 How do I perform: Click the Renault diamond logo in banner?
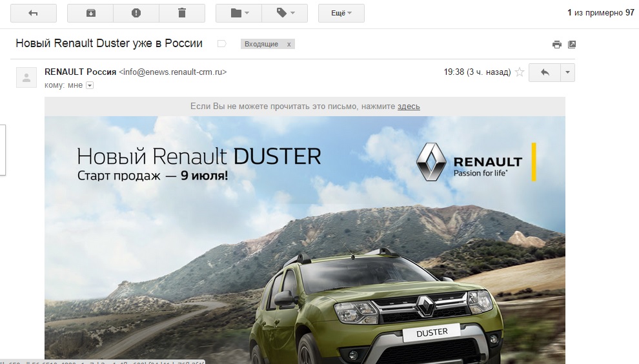[x=431, y=162]
